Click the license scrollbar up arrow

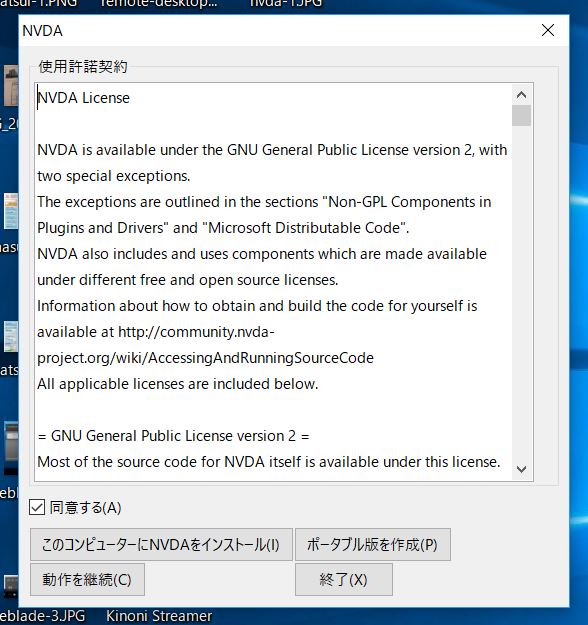click(521, 94)
